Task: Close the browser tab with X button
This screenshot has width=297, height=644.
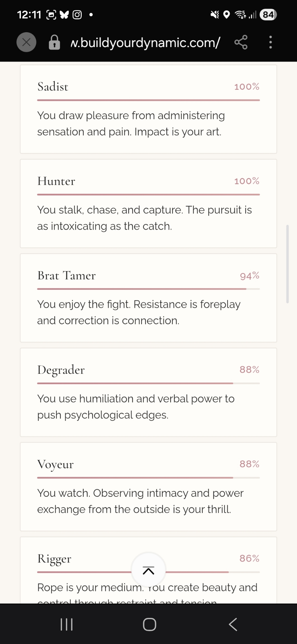Action: click(x=26, y=42)
